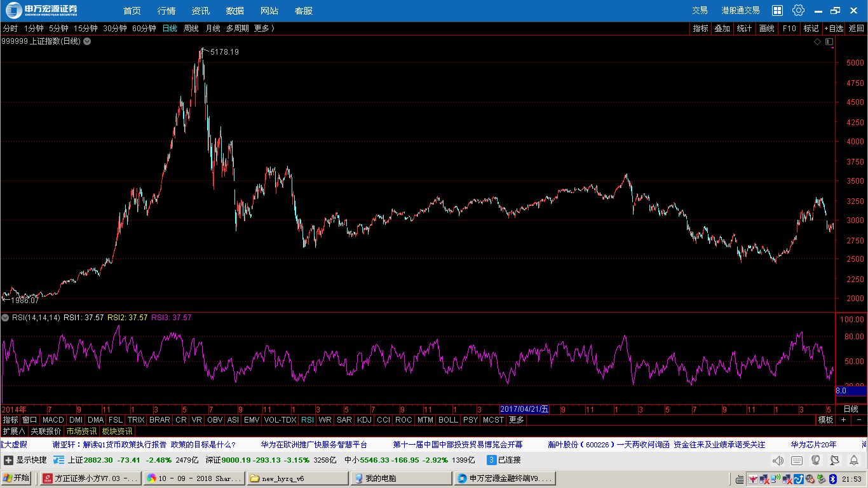Open the 行情 quotes menu
868x488 pixels.
pyautogui.click(x=166, y=11)
